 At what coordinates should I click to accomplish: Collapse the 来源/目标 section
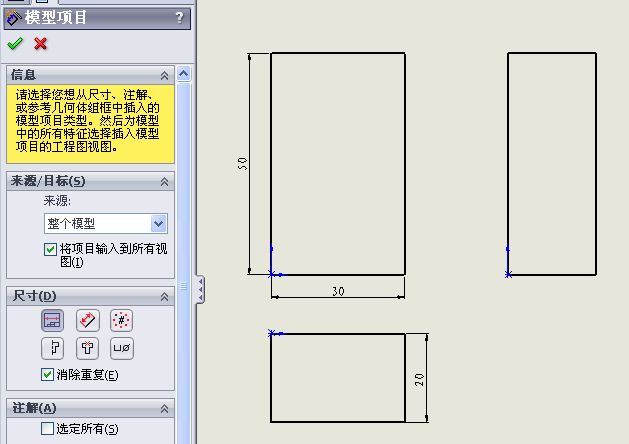tap(164, 182)
